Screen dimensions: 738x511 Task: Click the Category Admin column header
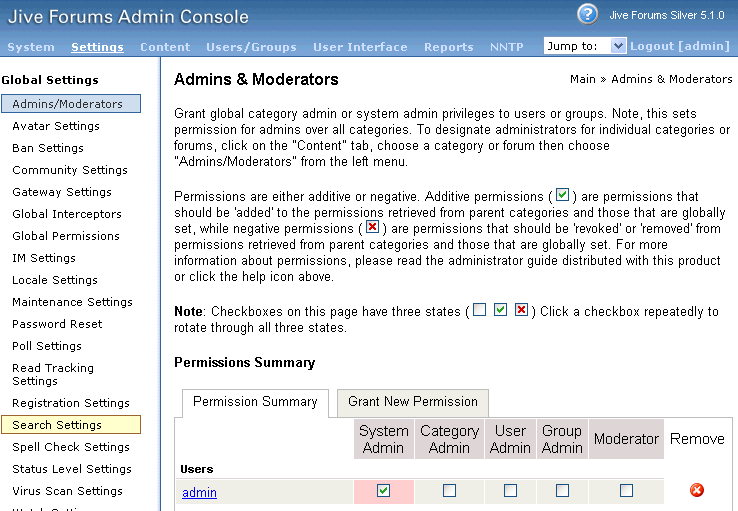(x=449, y=439)
